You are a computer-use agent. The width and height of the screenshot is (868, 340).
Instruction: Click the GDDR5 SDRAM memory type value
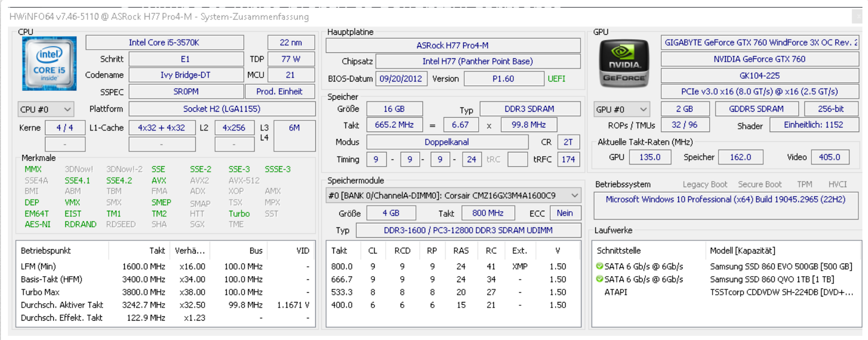pyautogui.click(x=757, y=109)
